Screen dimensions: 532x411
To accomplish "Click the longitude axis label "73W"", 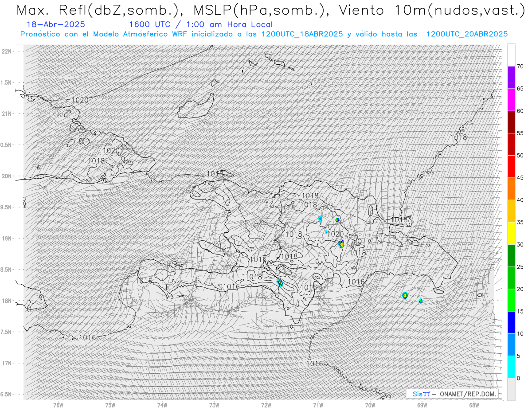I will point(214,404).
